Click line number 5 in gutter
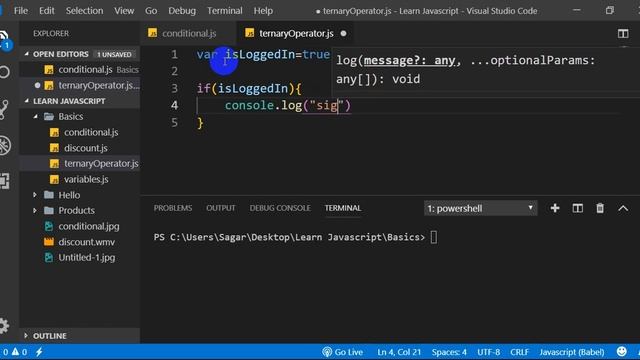640x360 pixels. point(174,122)
